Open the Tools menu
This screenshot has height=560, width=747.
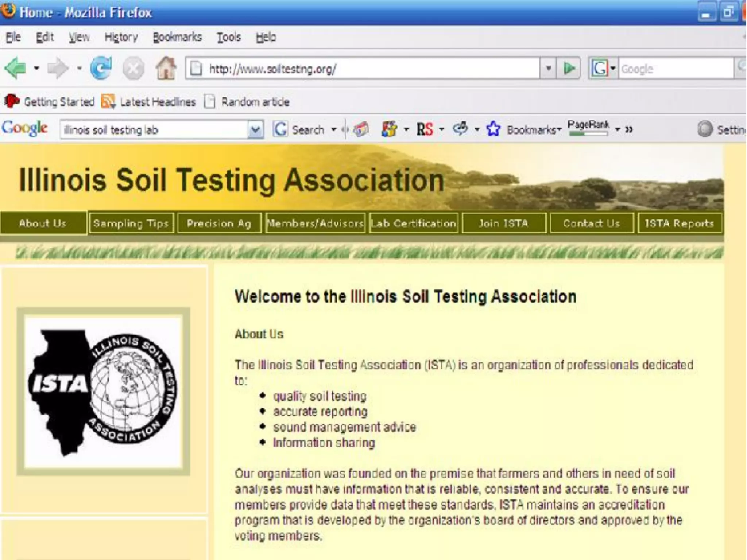(x=229, y=37)
